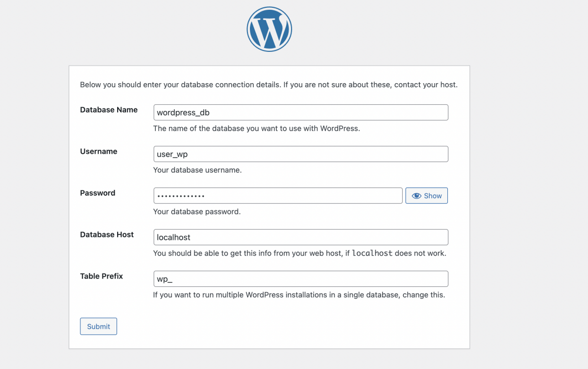Click the monospace localhost text in the hint
The width and height of the screenshot is (588, 369).
click(372, 254)
